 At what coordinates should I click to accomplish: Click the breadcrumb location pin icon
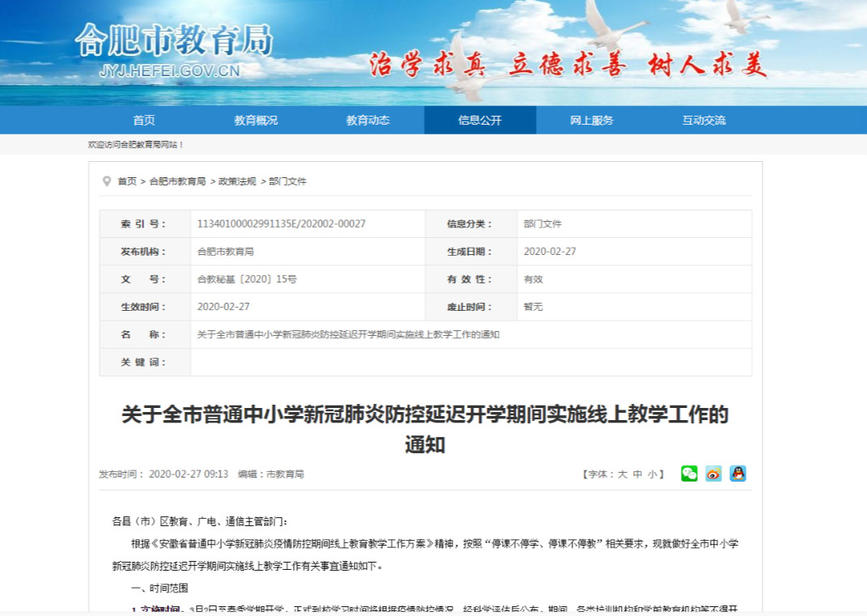[107, 181]
